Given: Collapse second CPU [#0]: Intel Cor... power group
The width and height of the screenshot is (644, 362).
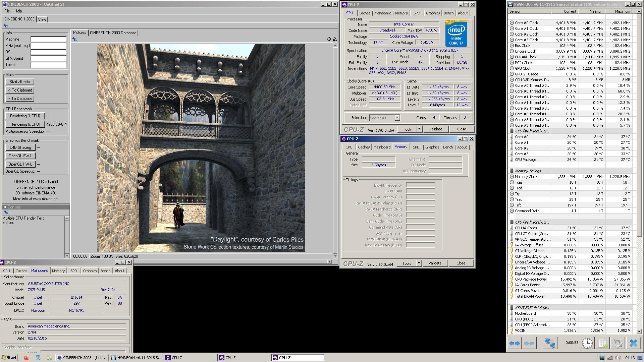Looking at the screenshot, I should click(x=512, y=222).
